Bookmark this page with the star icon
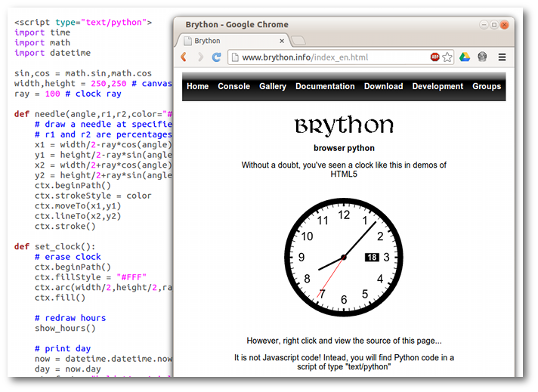Screen dimensions: 538x392 (x=447, y=57)
